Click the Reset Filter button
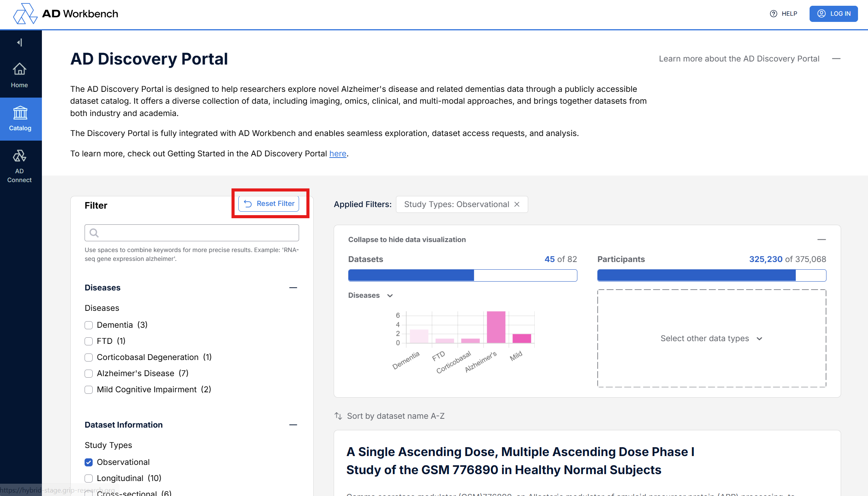Screen dimensions: 868x496 pos(269,204)
